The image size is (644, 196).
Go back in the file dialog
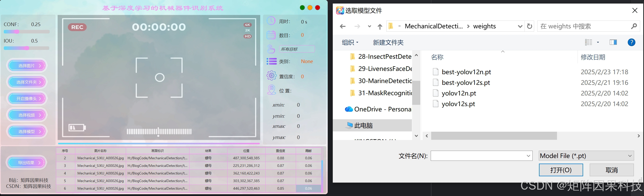point(343,26)
